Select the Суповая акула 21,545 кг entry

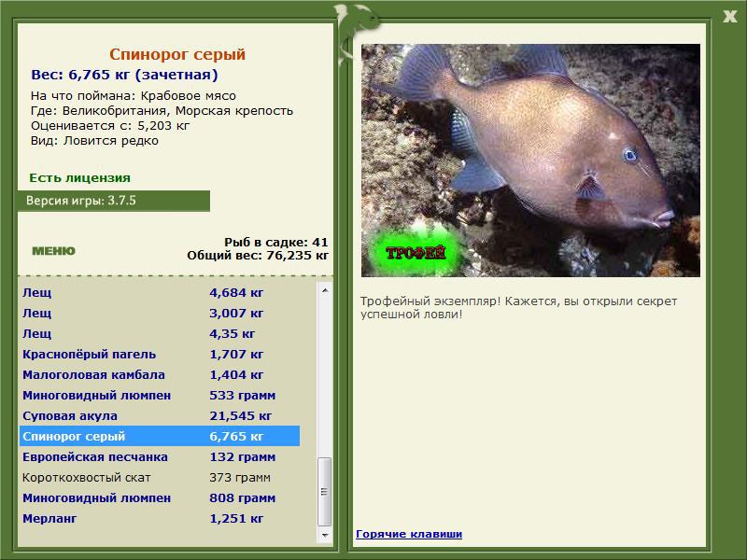[160, 415]
